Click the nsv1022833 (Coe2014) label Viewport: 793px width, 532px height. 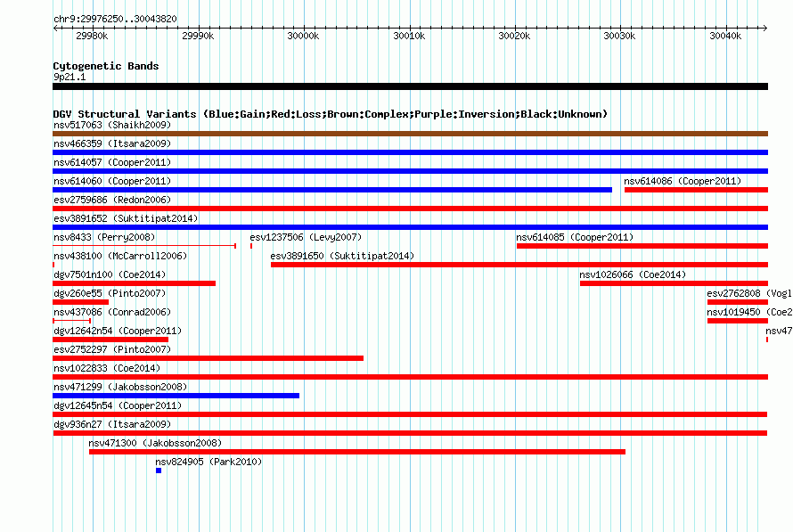tap(107, 368)
